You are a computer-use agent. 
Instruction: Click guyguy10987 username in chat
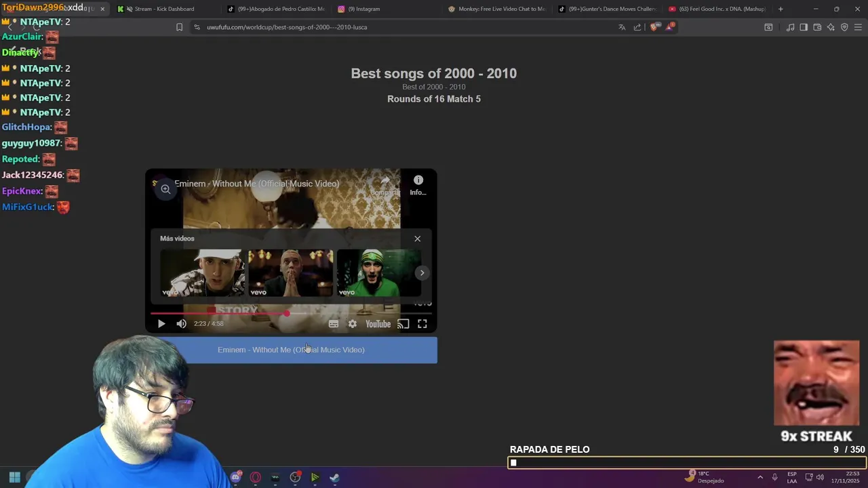(32, 144)
